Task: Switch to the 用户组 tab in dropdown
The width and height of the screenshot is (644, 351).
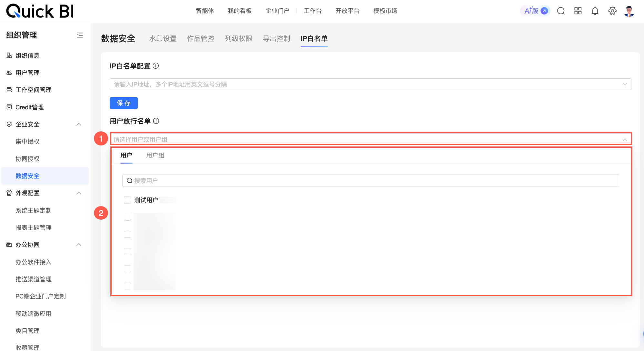Action: pos(155,155)
